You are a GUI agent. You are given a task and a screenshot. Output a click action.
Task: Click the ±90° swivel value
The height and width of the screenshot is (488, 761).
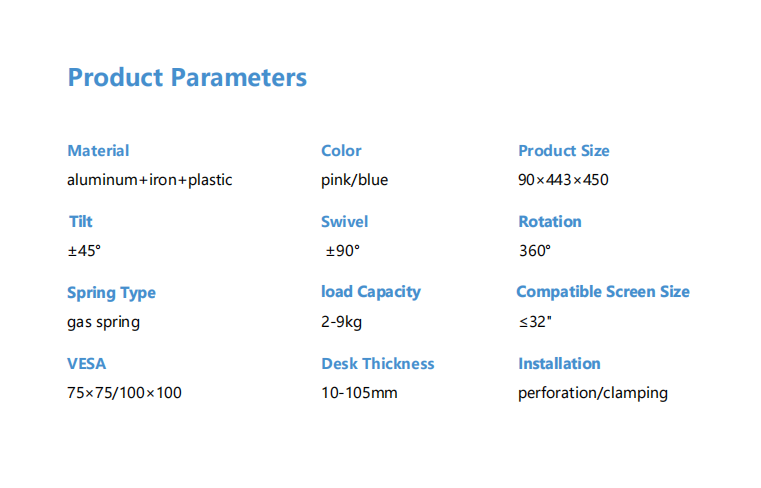(x=343, y=251)
